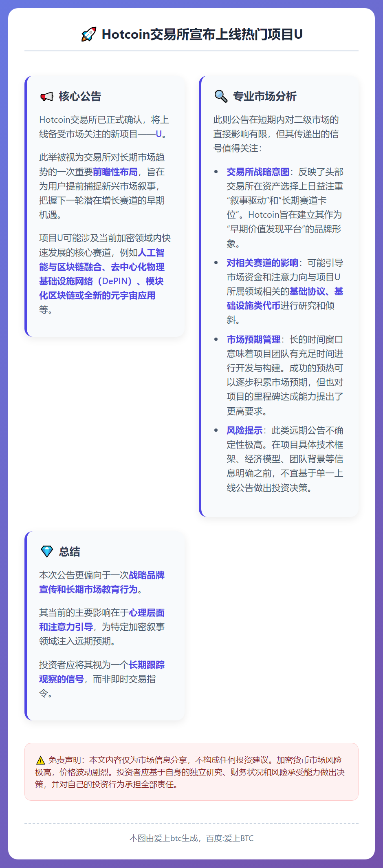
Task: Click the highlighted 前瞻性布局 text
Action: click(115, 172)
